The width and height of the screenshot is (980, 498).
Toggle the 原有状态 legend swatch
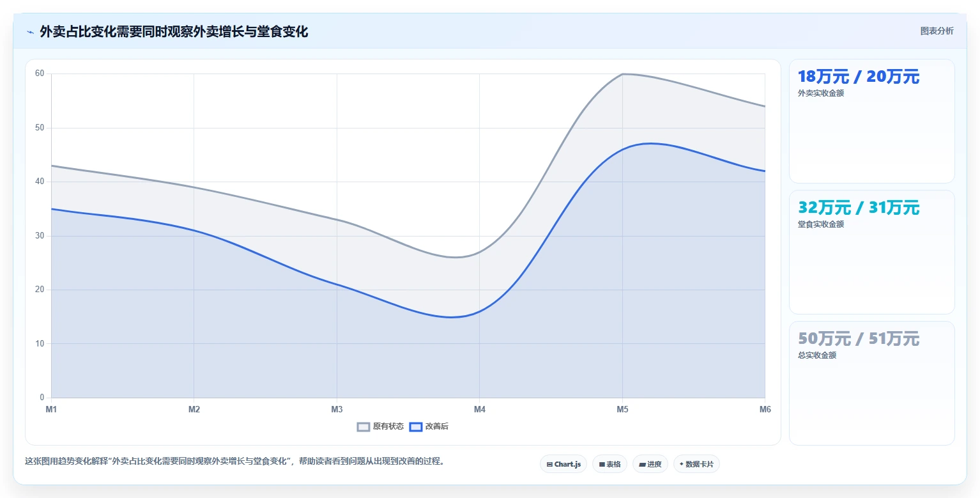pyautogui.click(x=364, y=426)
